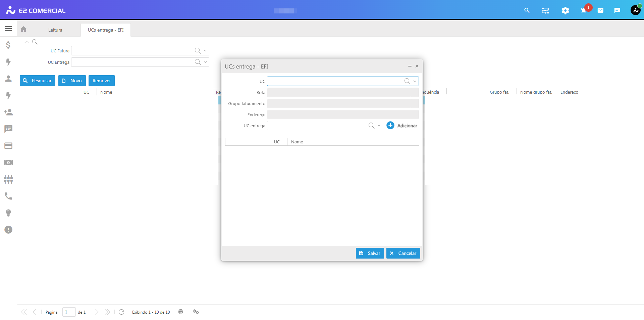Open the settings gear in top bar
This screenshot has height=320, width=644.
coord(565,11)
